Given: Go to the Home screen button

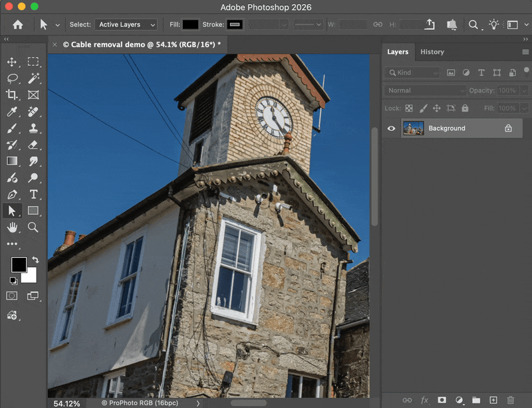Looking at the screenshot, I should [x=18, y=25].
